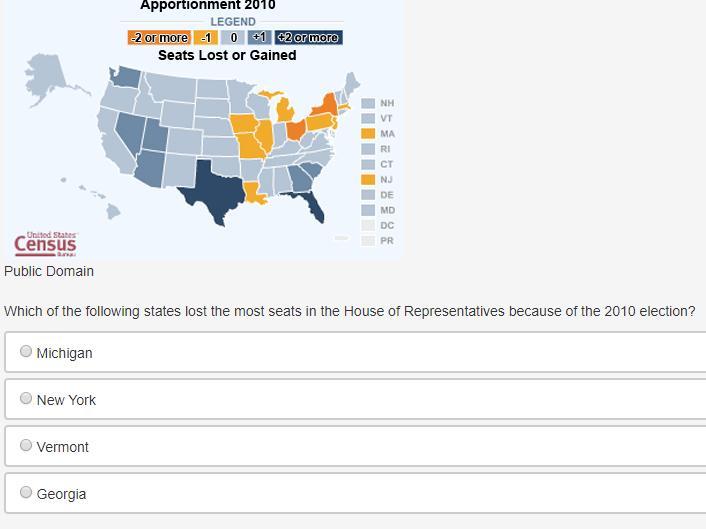
Task: Click Texas on the apportionment map
Action: coord(211,189)
